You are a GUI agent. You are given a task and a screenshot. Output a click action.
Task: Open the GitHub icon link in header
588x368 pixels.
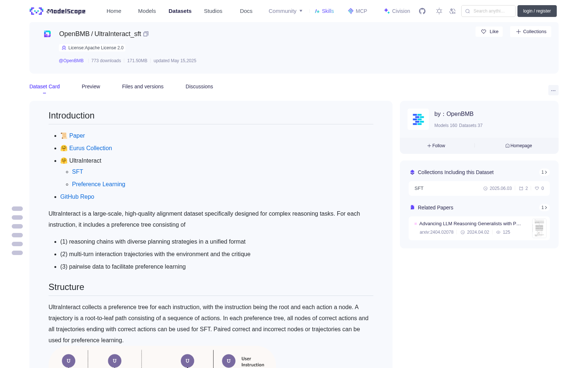coord(422,11)
